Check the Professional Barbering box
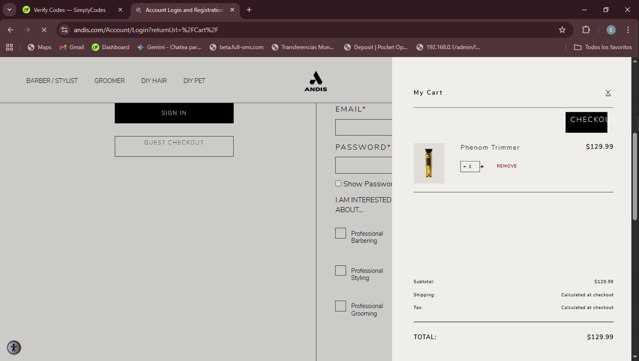The width and height of the screenshot is (639, 361). pyautogui.click(x=340, y=233)
